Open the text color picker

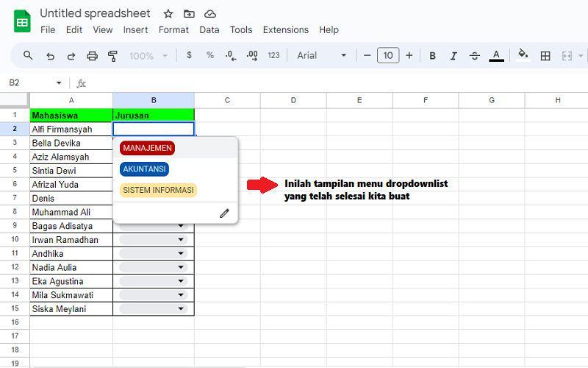pos(496,56)
